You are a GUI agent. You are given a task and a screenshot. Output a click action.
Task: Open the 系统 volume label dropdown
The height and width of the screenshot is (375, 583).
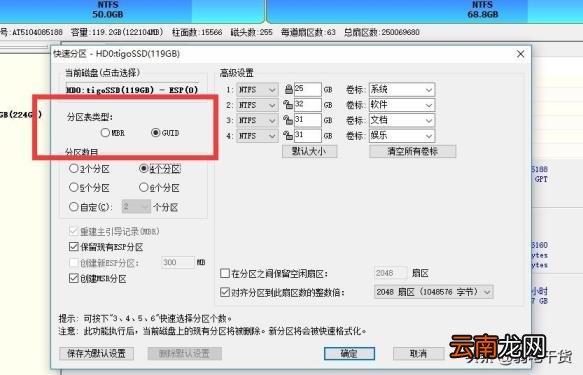pyautogui.click(x=402, y=89)
